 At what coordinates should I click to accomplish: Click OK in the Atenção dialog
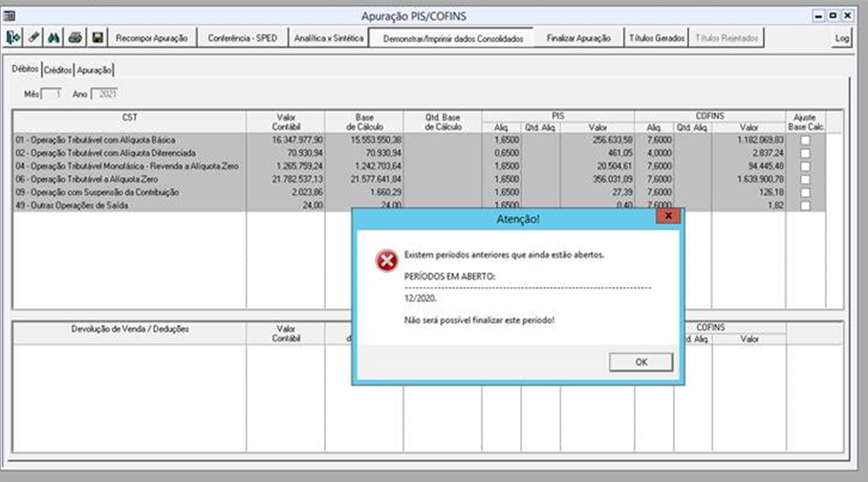click(641, 361)
